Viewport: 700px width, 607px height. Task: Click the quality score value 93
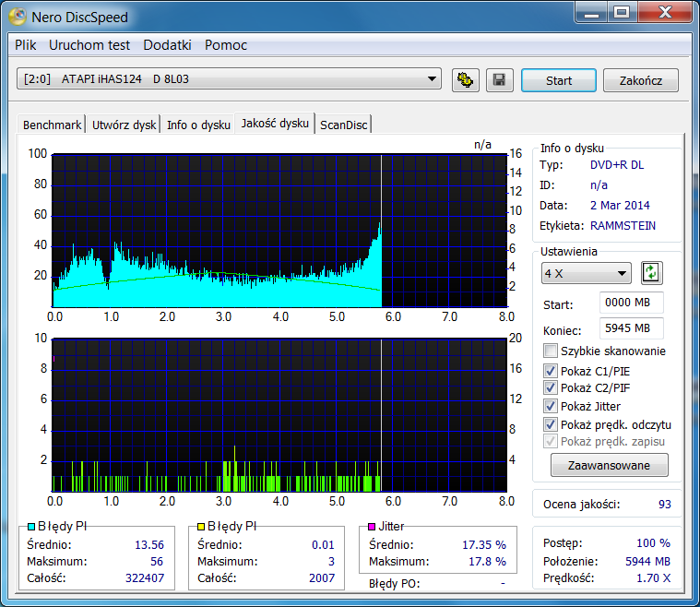pos(664,505)
